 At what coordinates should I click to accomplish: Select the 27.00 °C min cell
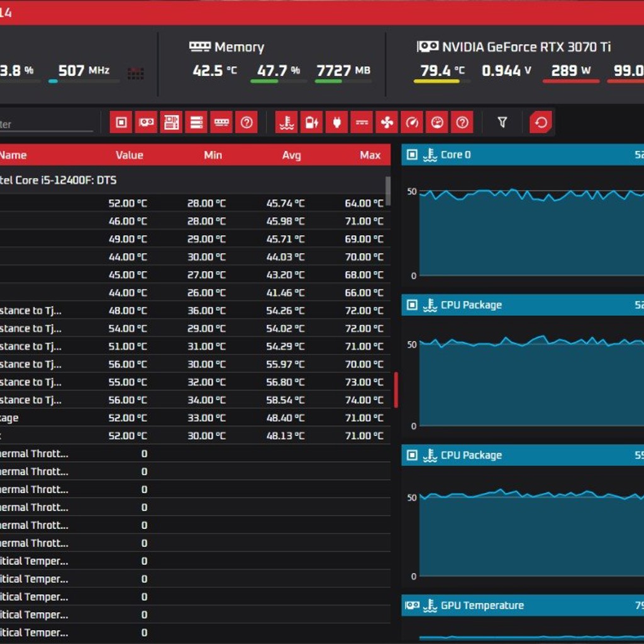pos(206,275)
